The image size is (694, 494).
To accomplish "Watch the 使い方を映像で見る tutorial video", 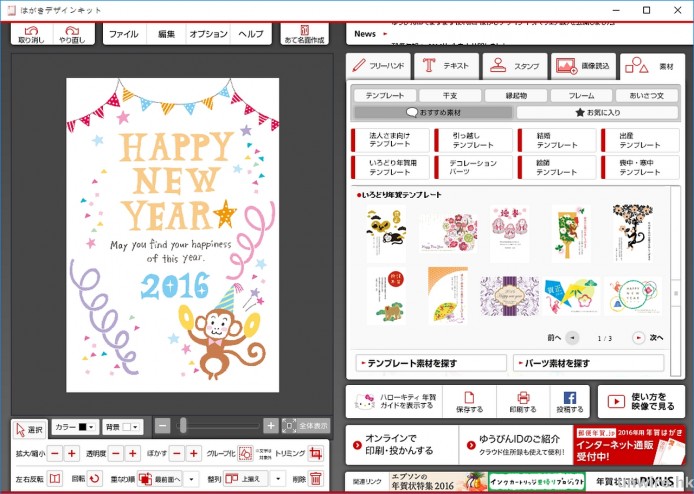I will pyautogui.click(x=641, y=401).
